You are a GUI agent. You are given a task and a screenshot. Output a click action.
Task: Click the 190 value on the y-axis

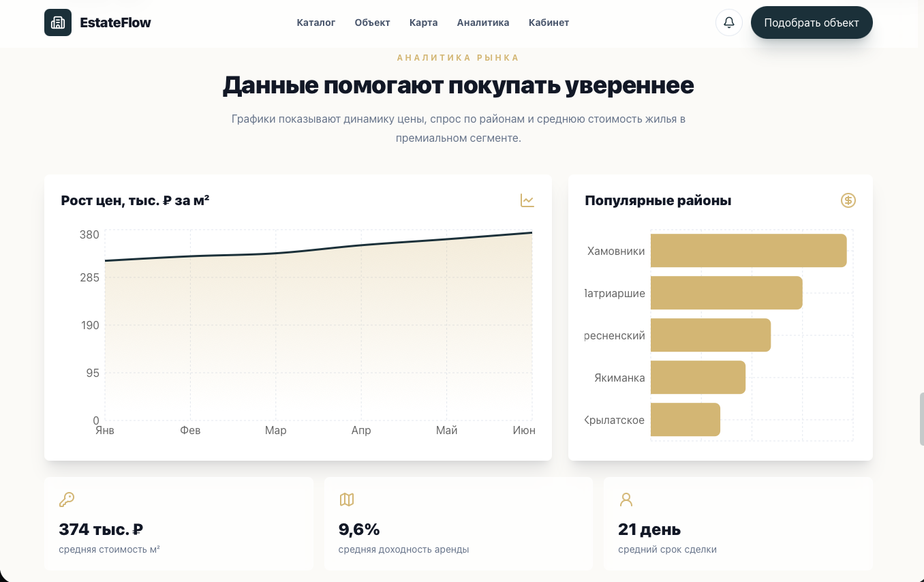[90, 325]
